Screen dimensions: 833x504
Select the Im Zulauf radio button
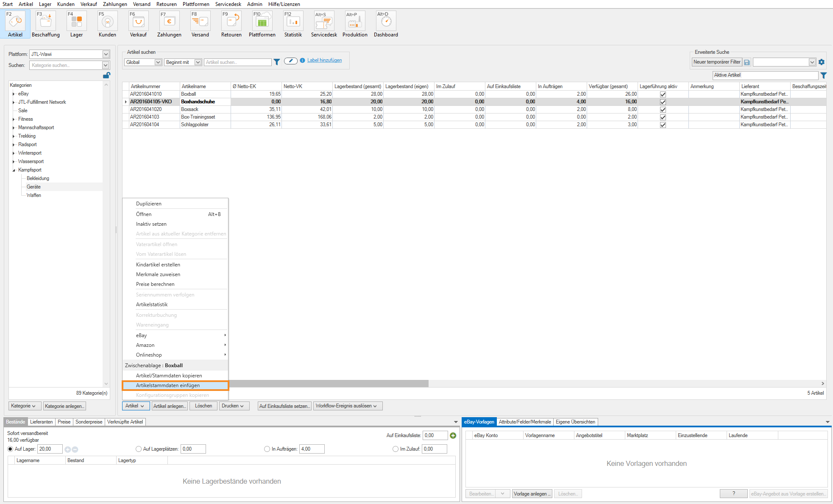pyautogui.click(x=396, y=449)
